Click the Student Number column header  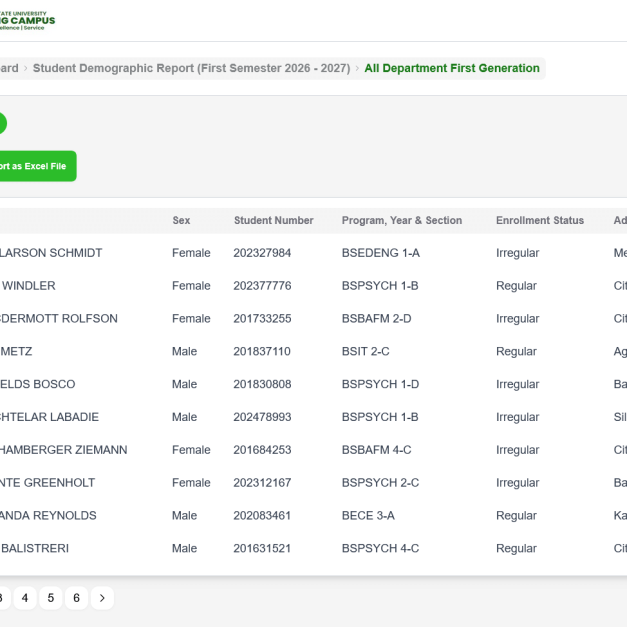pyautogui.click(x=273, y=220)
